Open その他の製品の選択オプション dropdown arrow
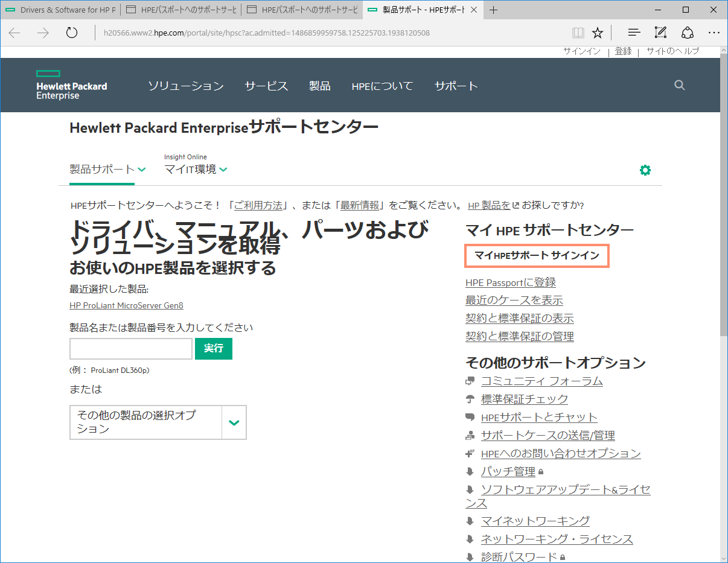The height and width of the screenshot is (563, 728). (234, 422)
